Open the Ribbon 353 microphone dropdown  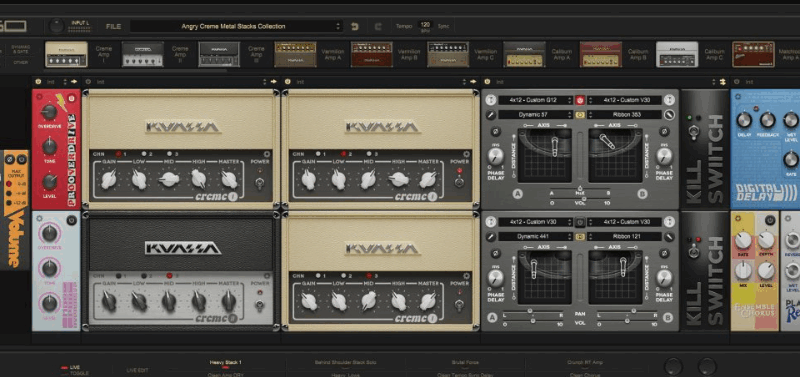point(624,115)
